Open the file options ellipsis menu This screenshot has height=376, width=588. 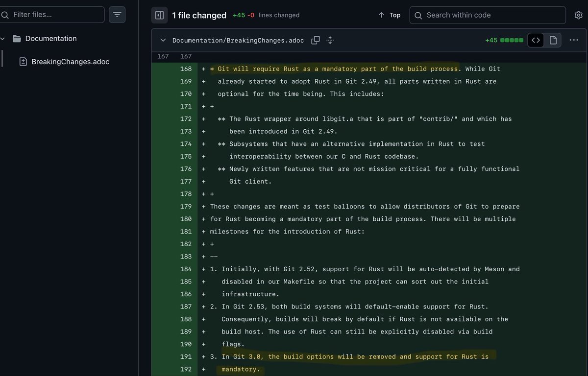coord(574,40)
